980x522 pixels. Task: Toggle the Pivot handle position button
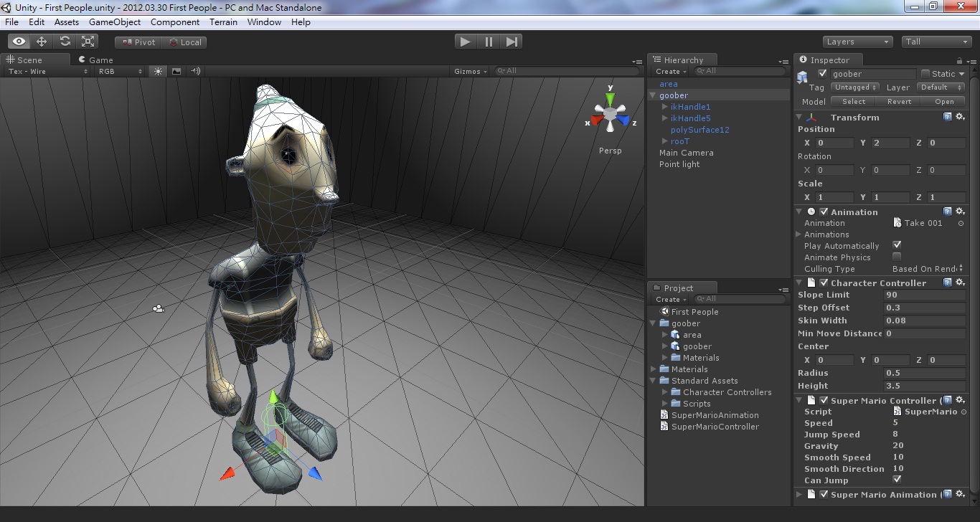click(x=139, y=42)
